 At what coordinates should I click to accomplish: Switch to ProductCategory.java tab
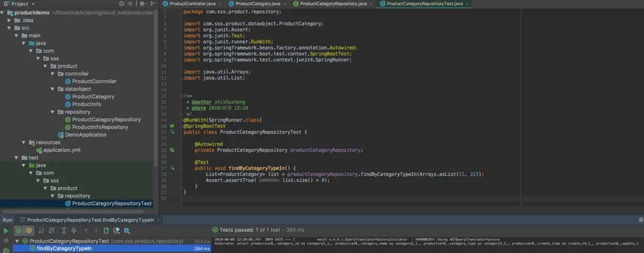(258, 4)
